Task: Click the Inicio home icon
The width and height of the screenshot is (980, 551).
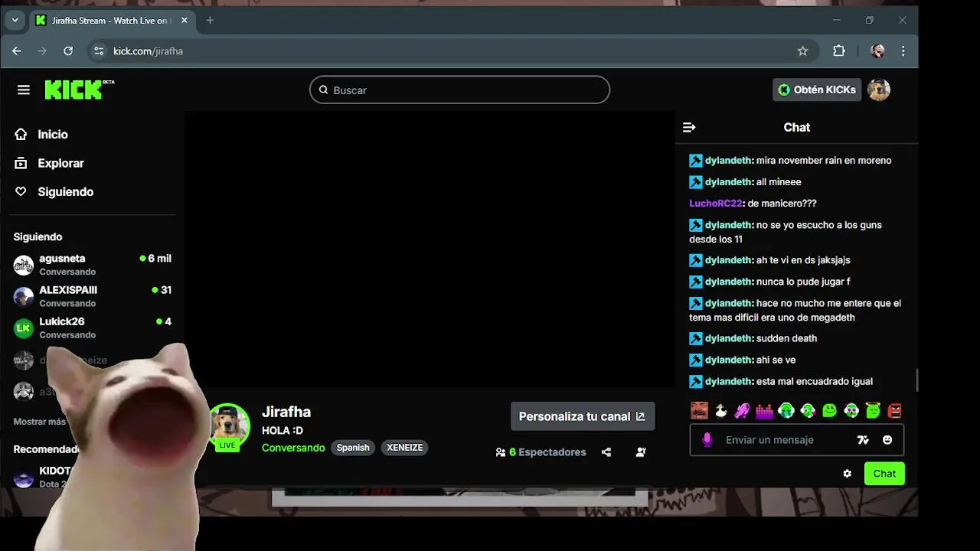Action: coord(21,134)
